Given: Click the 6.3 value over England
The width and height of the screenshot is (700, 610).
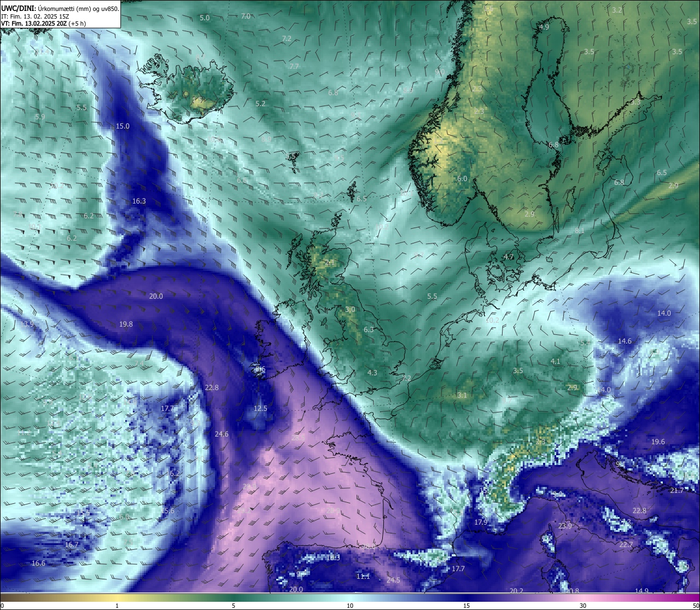Looking at the screenshot, I should click(369, 330).
